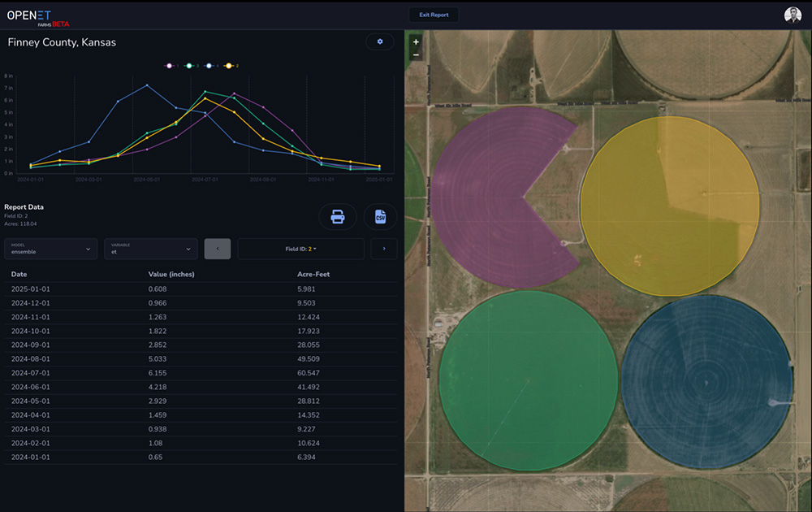The image size is (812, 512).
Task: Click the next field arrow button
Action: click(383, 249)
